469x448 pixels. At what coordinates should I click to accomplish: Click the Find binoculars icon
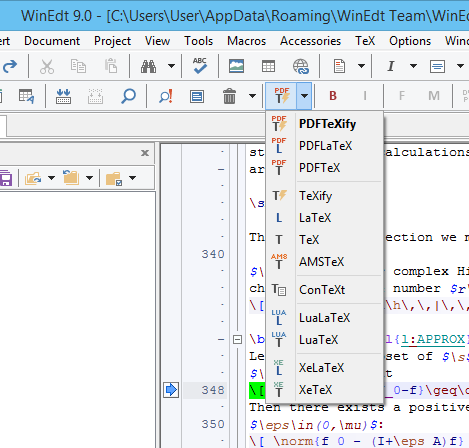pyautogui.click(x=148, y=66)
